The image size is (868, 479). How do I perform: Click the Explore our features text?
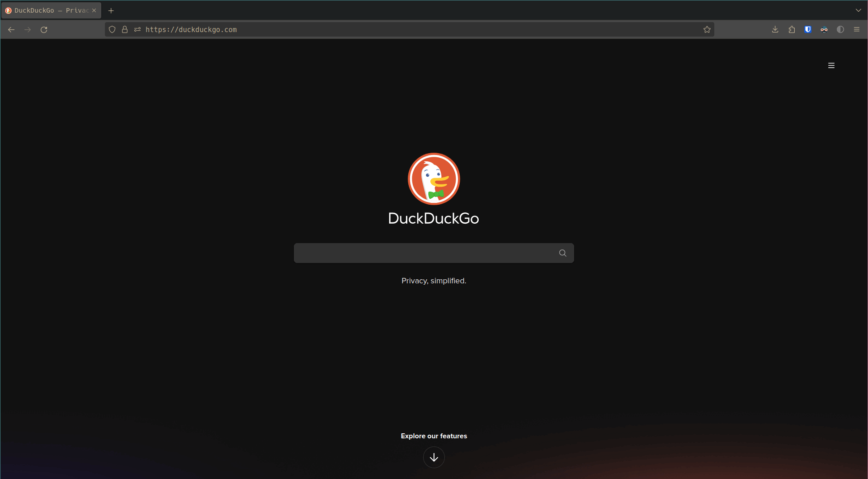click(x=434, y=436)
